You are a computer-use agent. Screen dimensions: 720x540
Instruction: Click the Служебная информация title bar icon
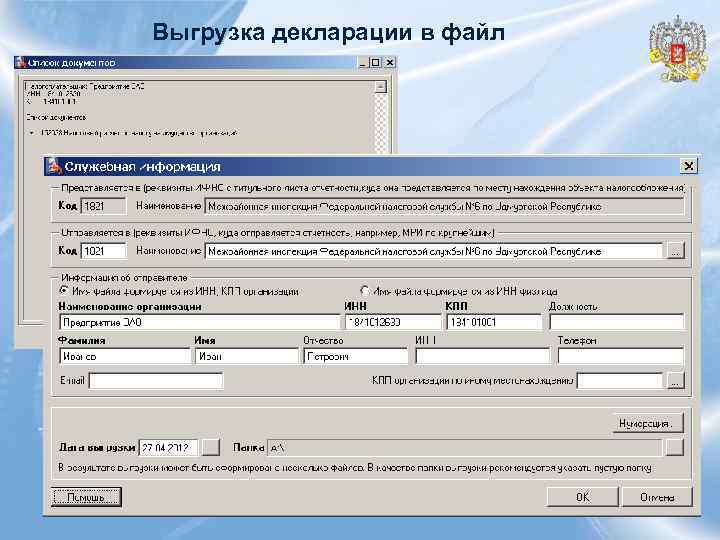tap(54, 166)
